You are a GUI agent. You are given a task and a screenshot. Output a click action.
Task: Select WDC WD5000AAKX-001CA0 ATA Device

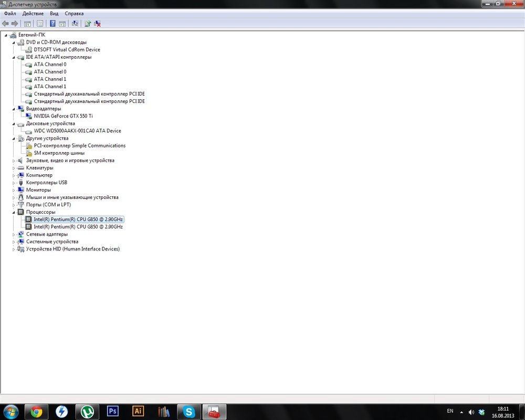point(77,131)
